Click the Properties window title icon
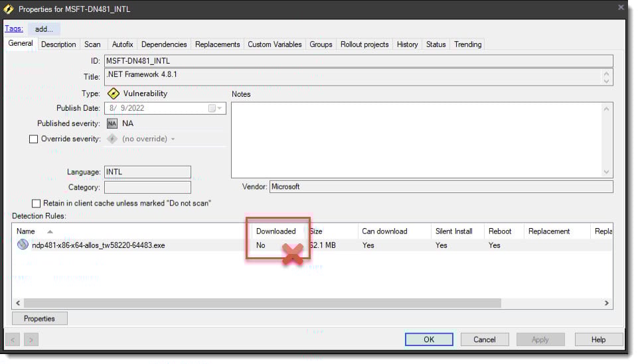 coord(9,9)
